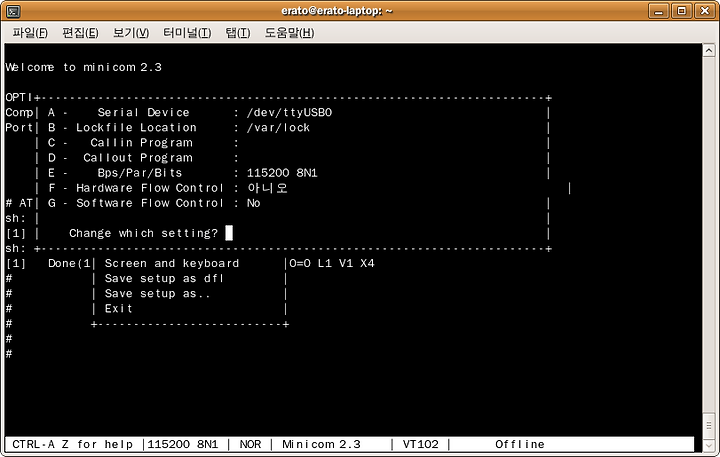This screenshot has height=457, width=720.
Task: Close the terminal window
Action: click(705, 11)
